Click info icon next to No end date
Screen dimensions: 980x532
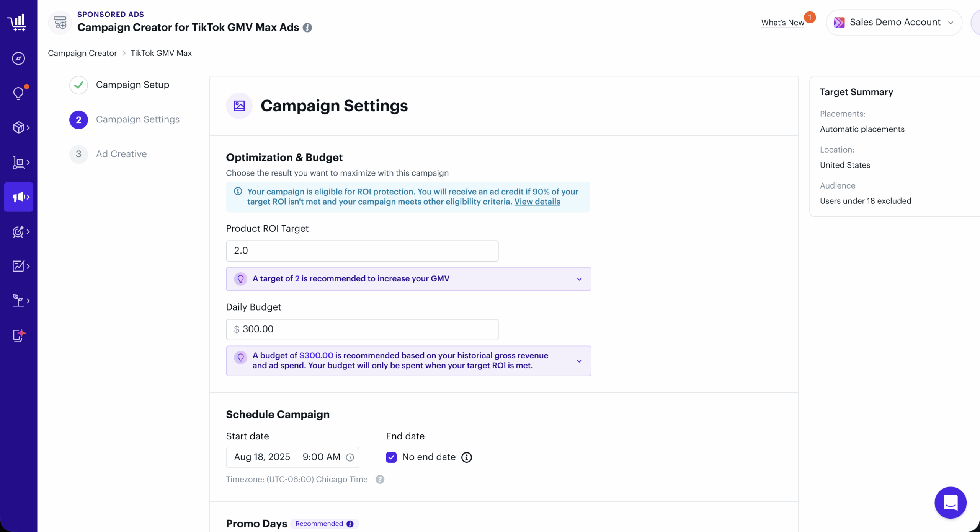coord(466,457)
